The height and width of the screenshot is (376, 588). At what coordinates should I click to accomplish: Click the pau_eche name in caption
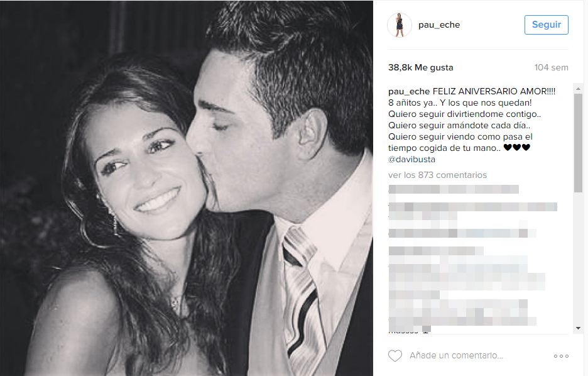pos(409,91)
